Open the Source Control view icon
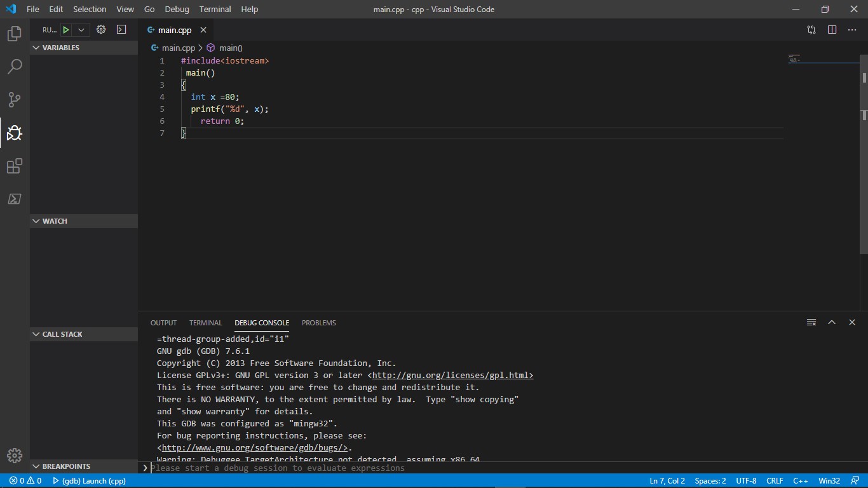The width and height of the screenshot is (868, 488). tap(14, 100)
